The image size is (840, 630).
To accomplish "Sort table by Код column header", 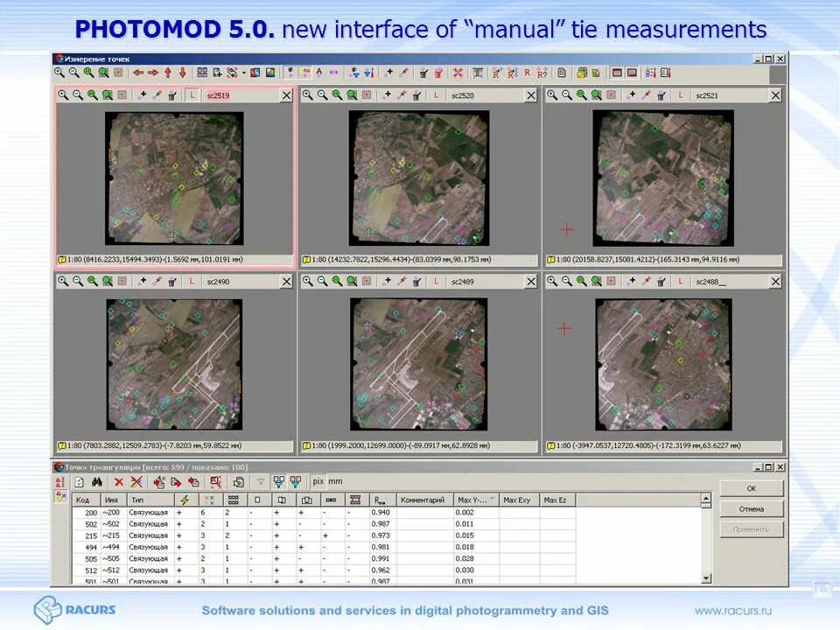I will (87, 500).
